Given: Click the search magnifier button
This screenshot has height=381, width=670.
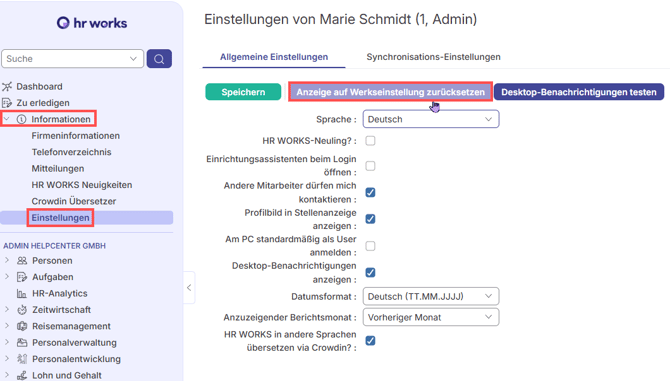Looking at the screenshot, I should click(159, 59).
